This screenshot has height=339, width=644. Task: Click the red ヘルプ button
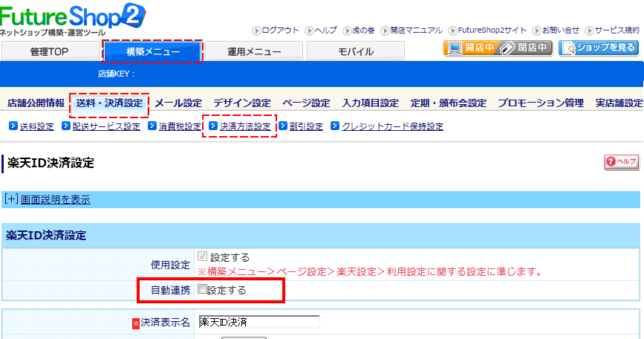click(622, 162)
